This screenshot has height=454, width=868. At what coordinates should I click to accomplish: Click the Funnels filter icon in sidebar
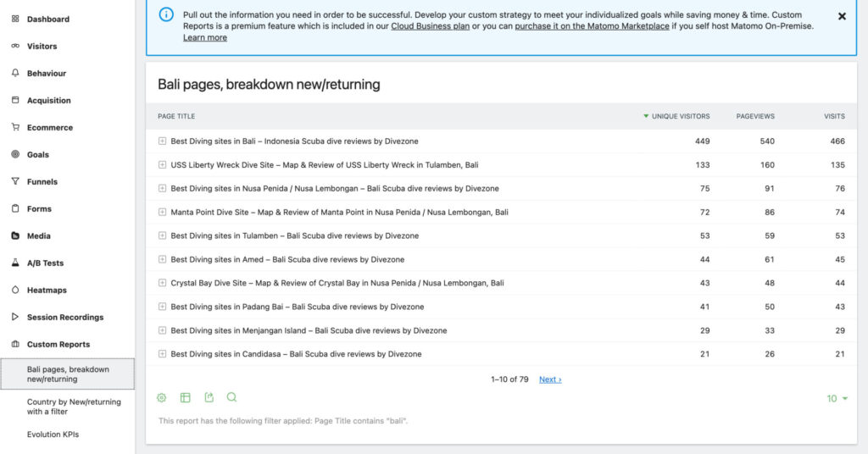pos(15,181)
